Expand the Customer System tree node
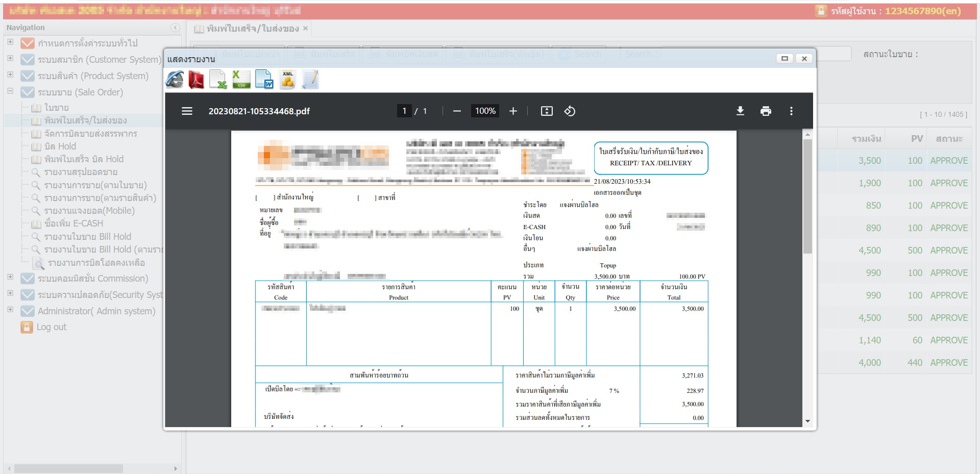The height and width of the screenshot is (474, 980). [10, 59]
